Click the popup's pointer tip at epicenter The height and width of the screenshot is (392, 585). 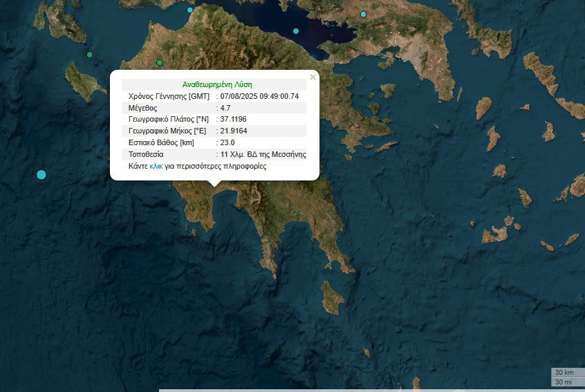pyautogui.click(x=215, y=185)
